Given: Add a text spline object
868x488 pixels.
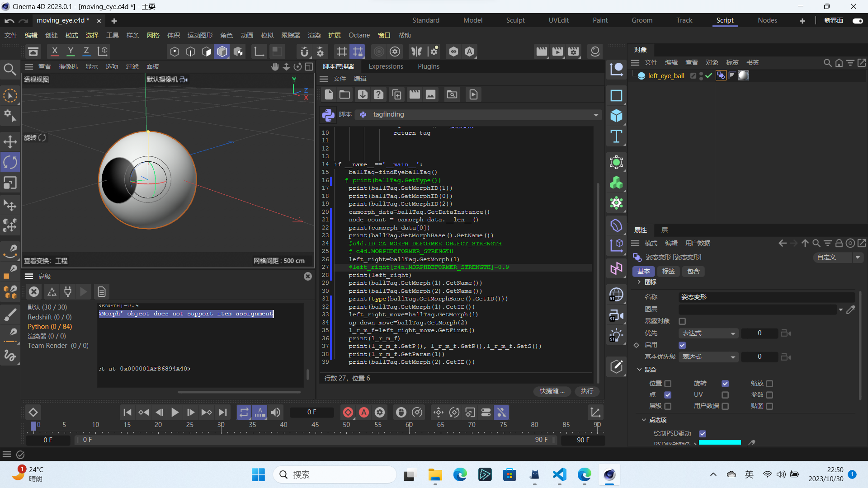Looking at the screenshot, I should pos(616,136).
